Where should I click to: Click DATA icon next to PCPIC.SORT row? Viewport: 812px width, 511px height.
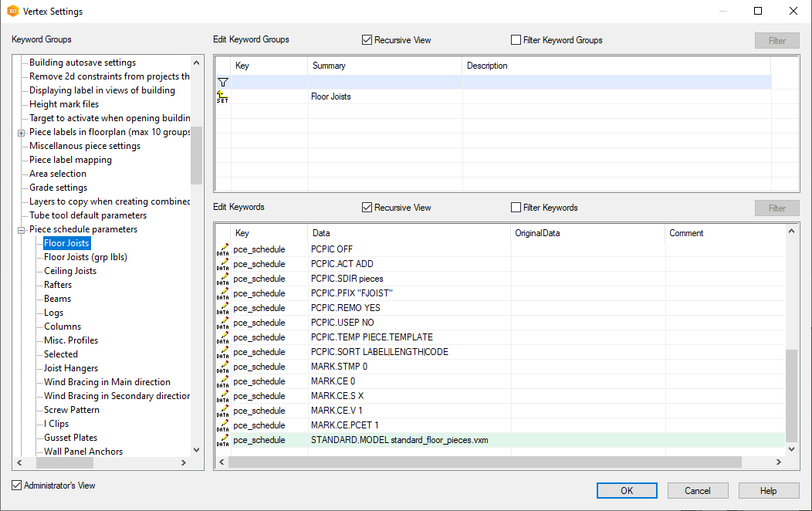222,352
